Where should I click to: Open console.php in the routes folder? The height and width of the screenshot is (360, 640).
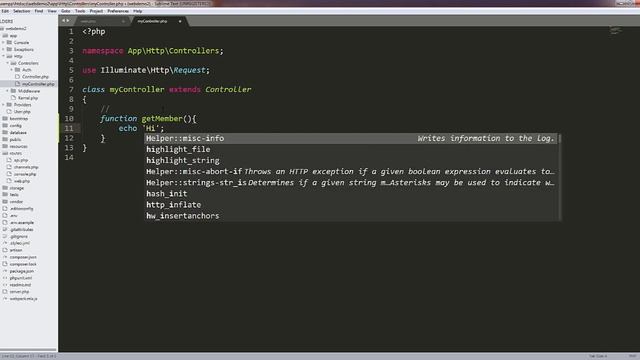[x=25, y=174]
